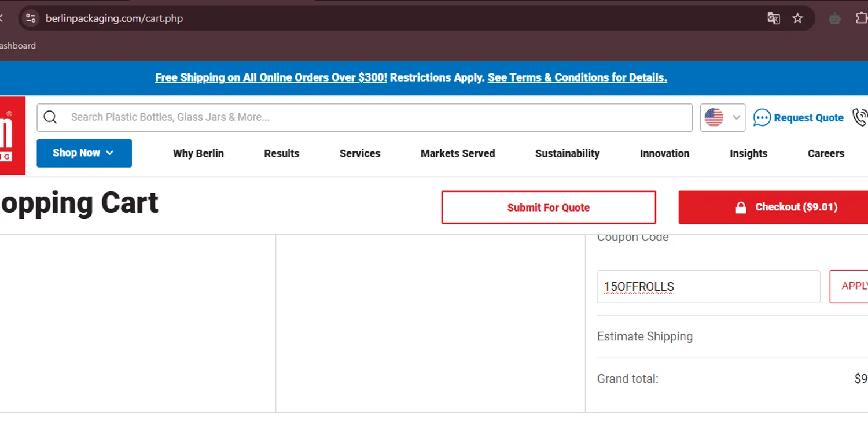Click the dashboard bookmark
This screenshot has width=868, height=422.
coord(17,46)
